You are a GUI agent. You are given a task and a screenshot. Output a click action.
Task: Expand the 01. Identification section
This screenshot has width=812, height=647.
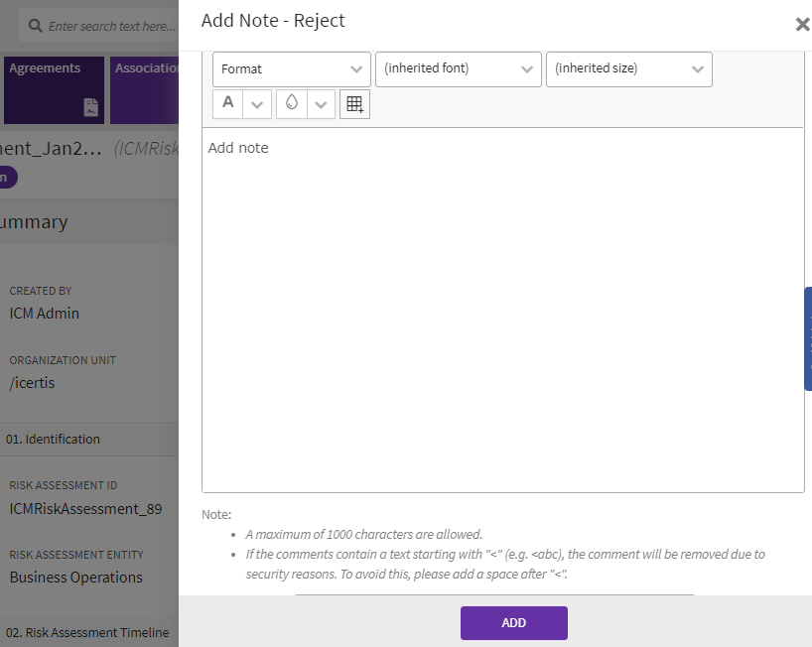pyautogui.click(x=54, y=439)
